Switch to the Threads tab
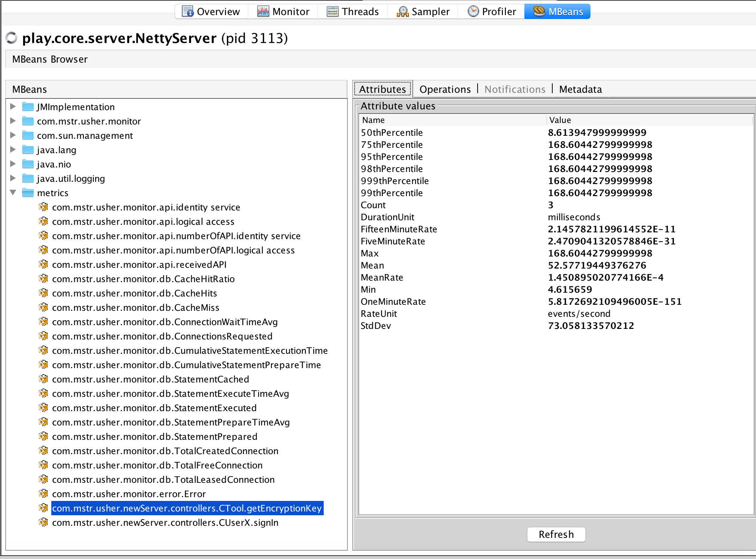This screenshot has width=756, height=559. coord(352,12)
